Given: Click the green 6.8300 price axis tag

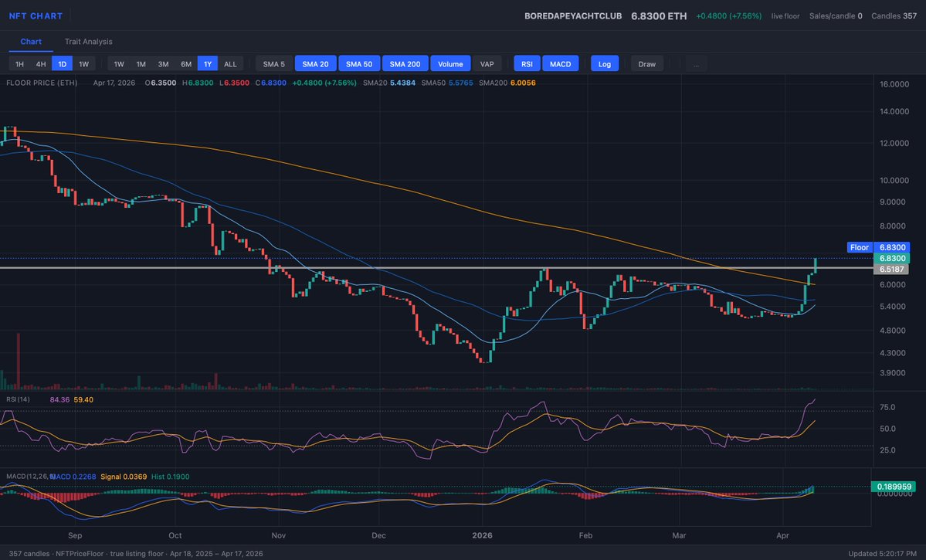Looking at the screenshot, I should pos(892,258).
